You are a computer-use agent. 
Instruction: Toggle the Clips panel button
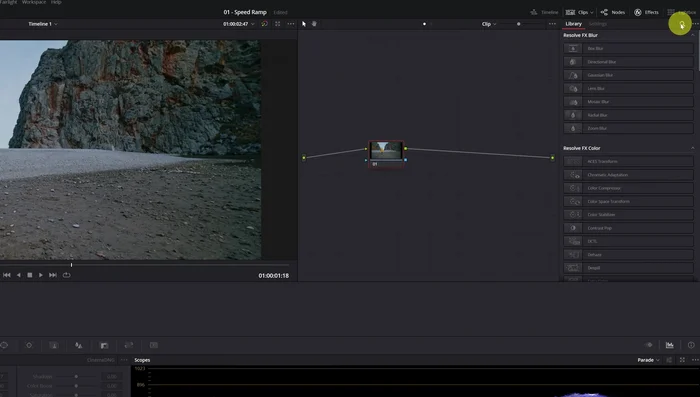click(576, 13)
